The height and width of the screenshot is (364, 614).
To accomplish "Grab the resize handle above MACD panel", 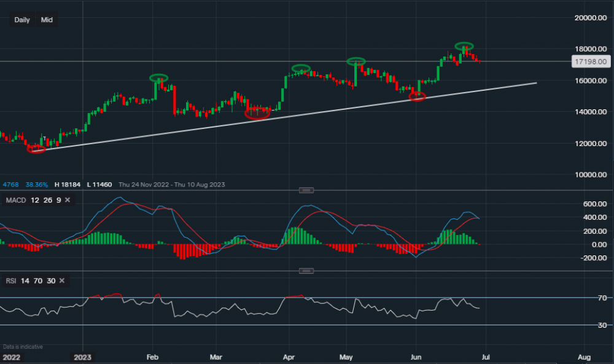I will pos(306,190).
